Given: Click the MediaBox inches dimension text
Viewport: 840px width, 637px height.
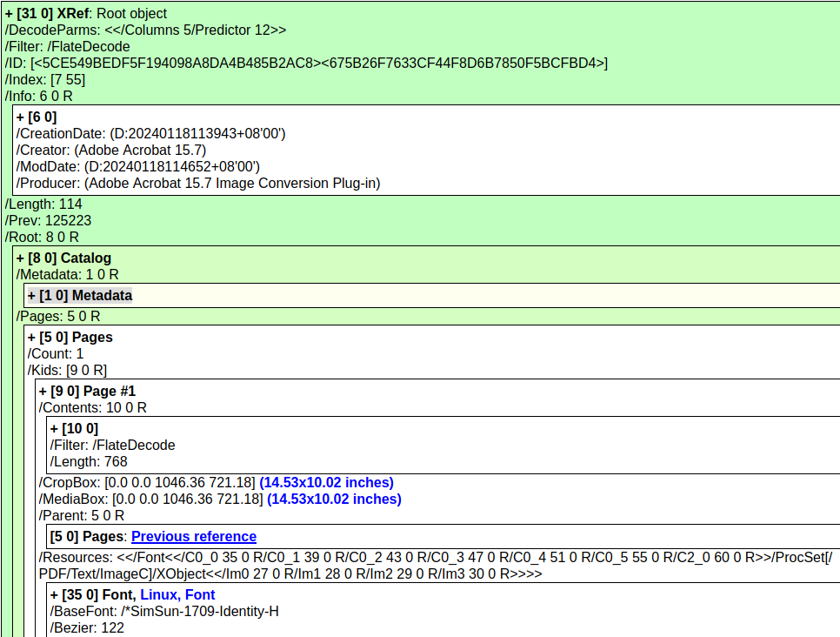Looking at the screenshot, I should (334, 500).
